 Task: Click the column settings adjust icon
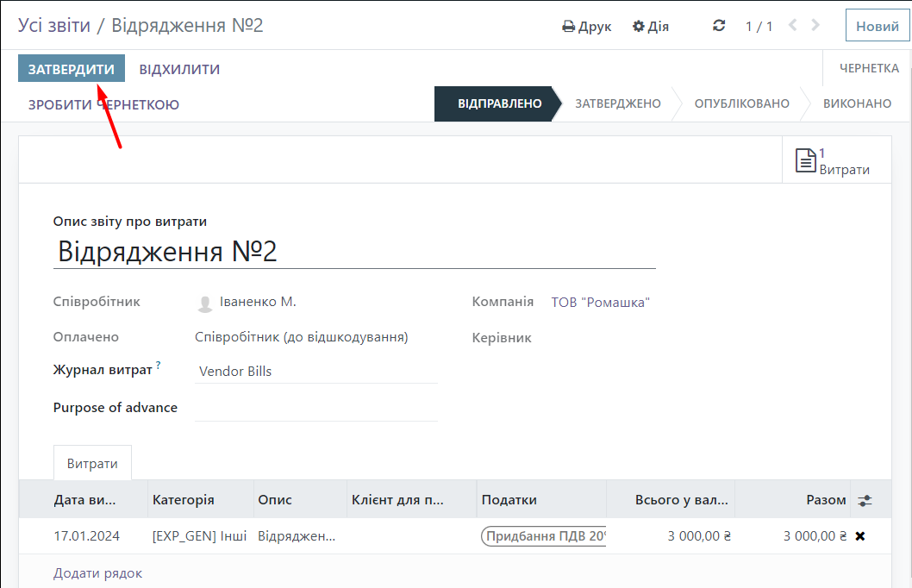(865, 500)
